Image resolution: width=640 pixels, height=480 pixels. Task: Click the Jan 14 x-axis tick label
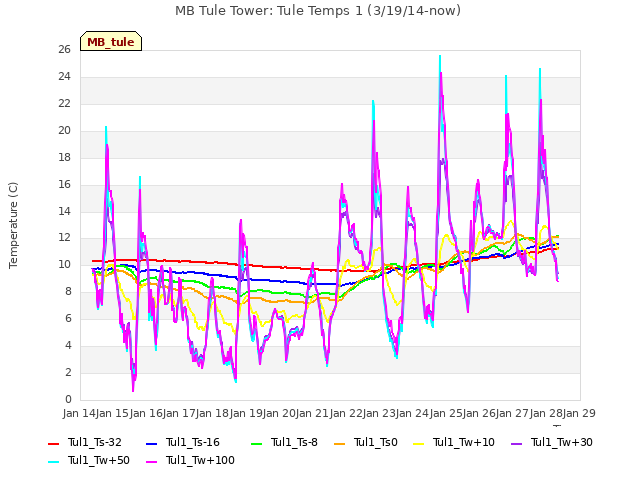(x=79, y=413)
